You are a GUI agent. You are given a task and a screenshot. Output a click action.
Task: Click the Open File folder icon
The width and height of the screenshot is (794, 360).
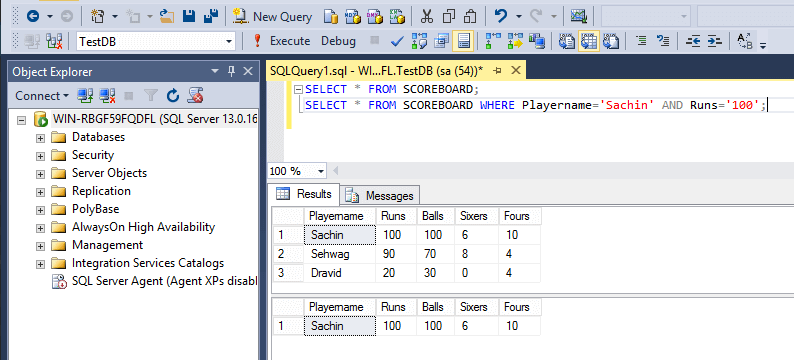[x=167, y=17]
